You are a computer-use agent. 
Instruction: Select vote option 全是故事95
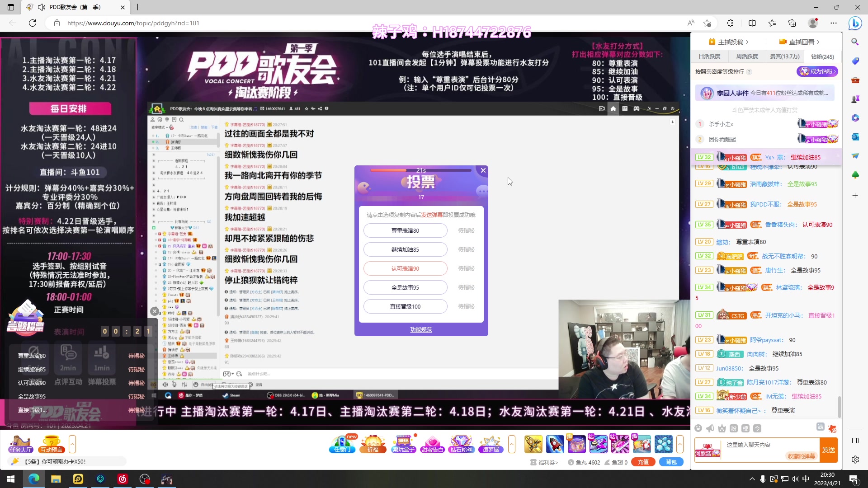tap(405, 287)
